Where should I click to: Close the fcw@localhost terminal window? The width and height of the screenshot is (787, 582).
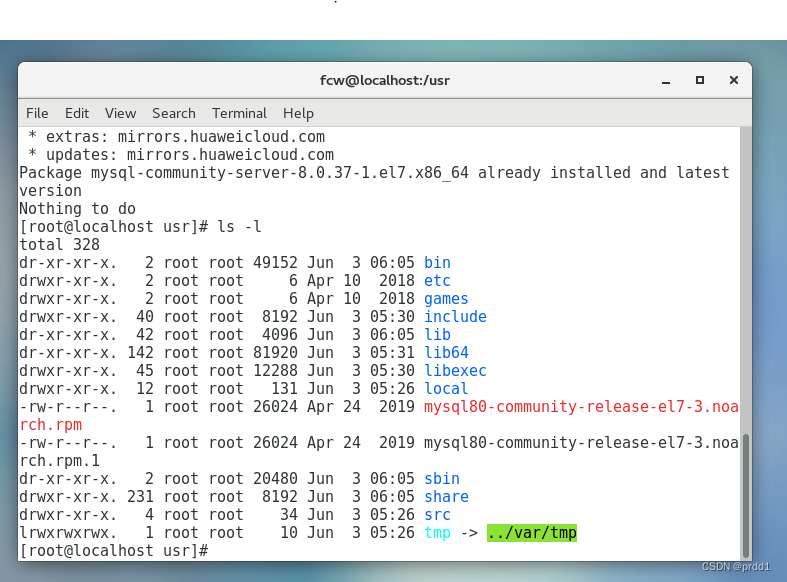734,80
